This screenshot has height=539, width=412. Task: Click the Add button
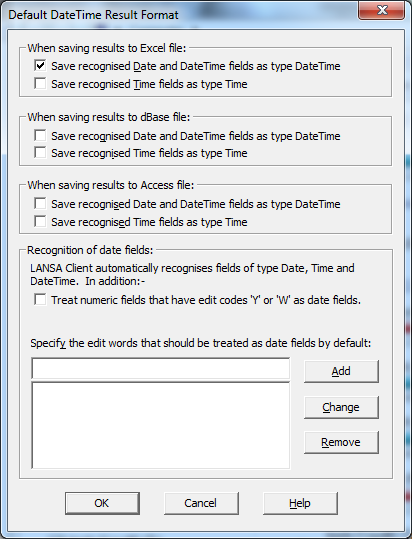(341, 371)
